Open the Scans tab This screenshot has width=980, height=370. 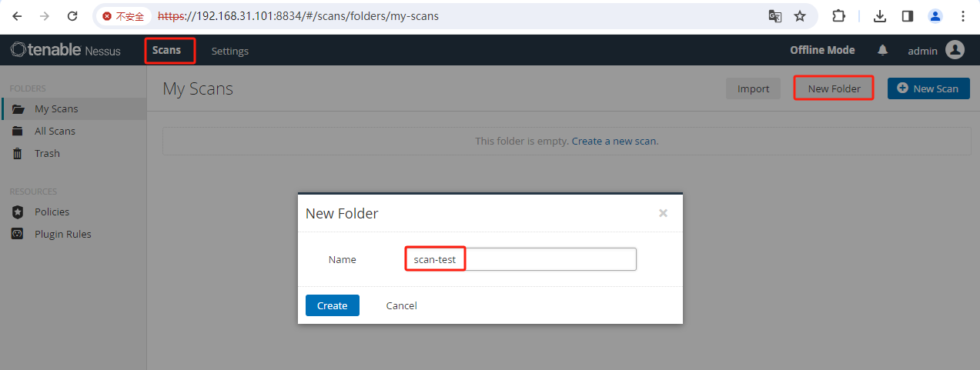pyautogui.click(x=167, y=50)
